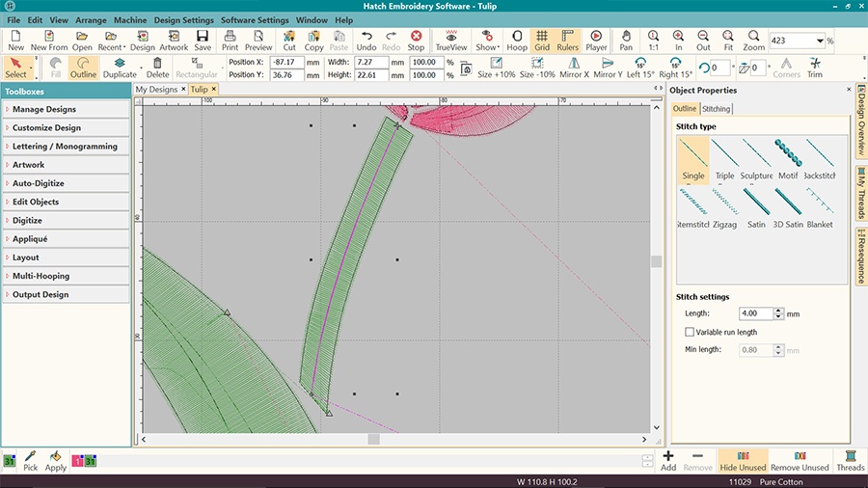The width and height of the screenshot is (868, 488).
Task: Open the stitch Player tool
Action: pyautogui.click(x=596, y=40)
